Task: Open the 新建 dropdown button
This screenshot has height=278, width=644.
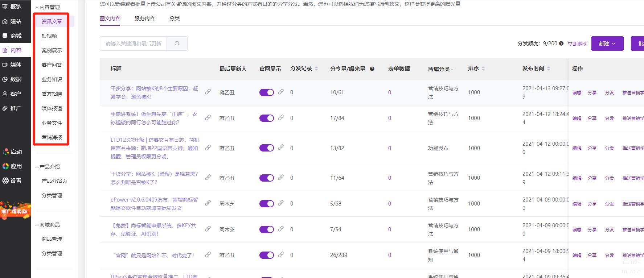Action: click(607, 43)
